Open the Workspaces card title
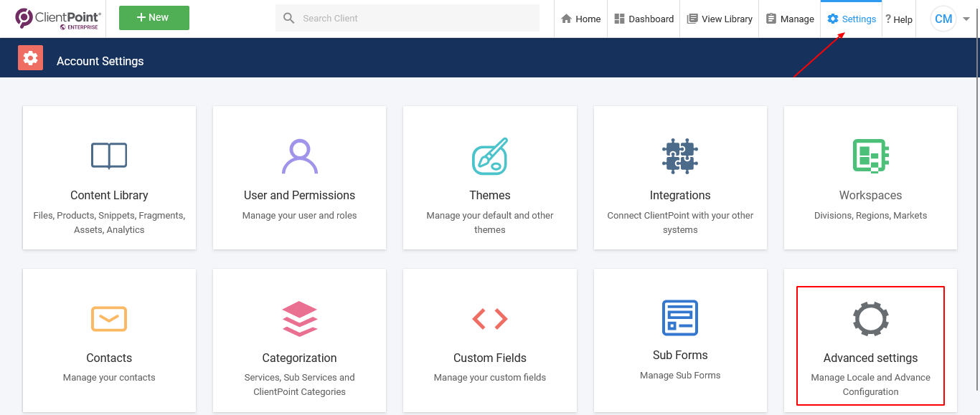Viewport: 980px width, 415px height. tap(871, 195)
